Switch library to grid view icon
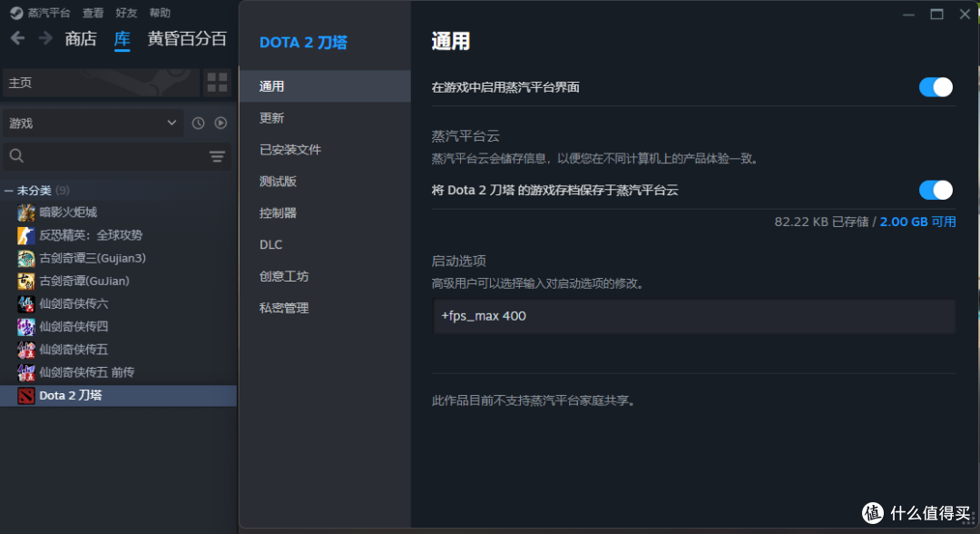 click(x=217, y=83)
